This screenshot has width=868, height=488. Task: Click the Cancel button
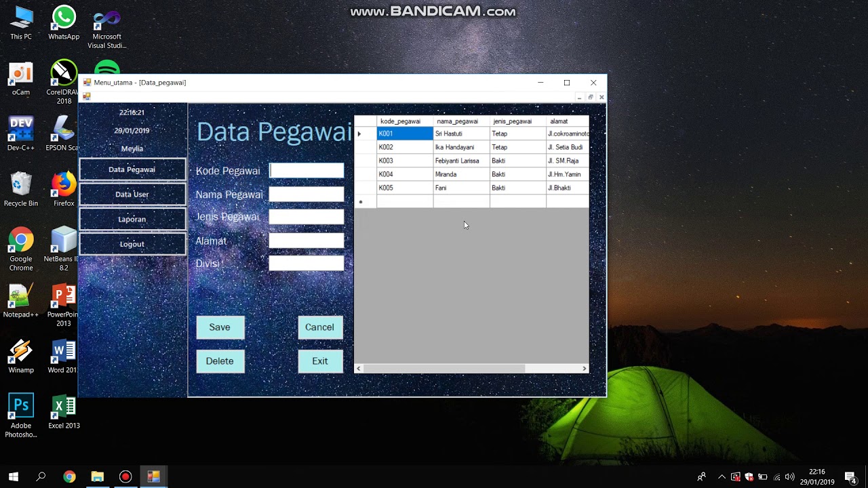coord(320,327)
